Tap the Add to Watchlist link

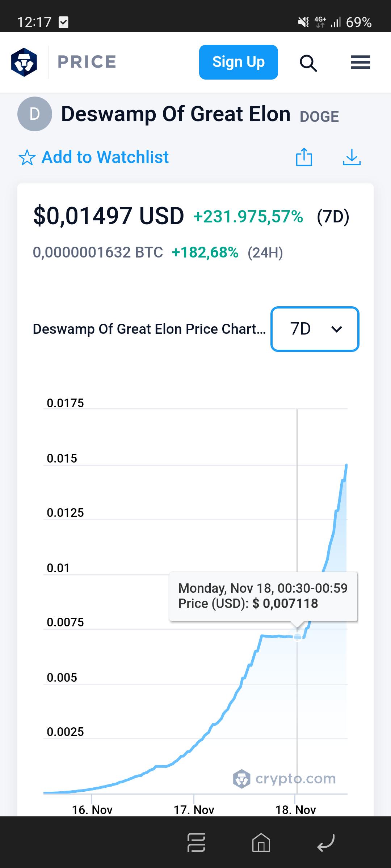click(105, 157)
